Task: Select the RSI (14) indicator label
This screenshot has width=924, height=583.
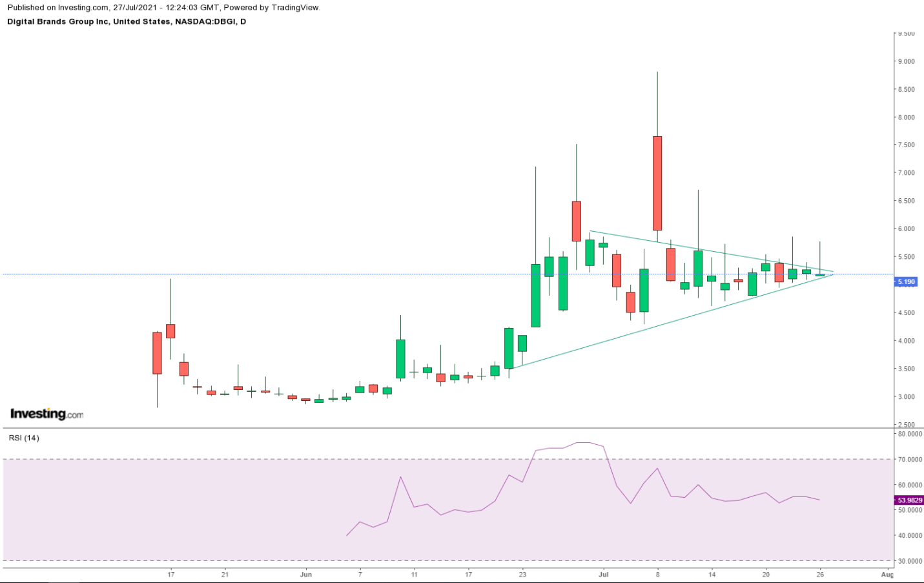Action: [24, 438]
